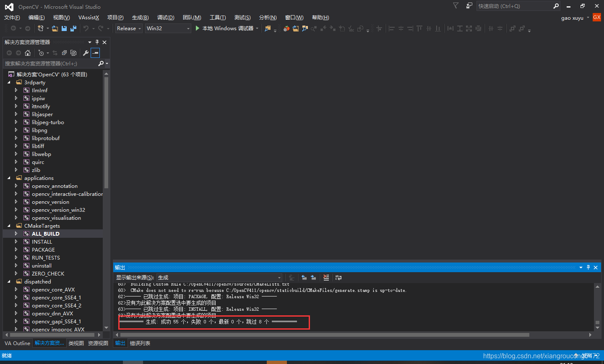Click the Find in Files toolbar icon
This screenshot has width=604, height=364.
pos(268,28)
